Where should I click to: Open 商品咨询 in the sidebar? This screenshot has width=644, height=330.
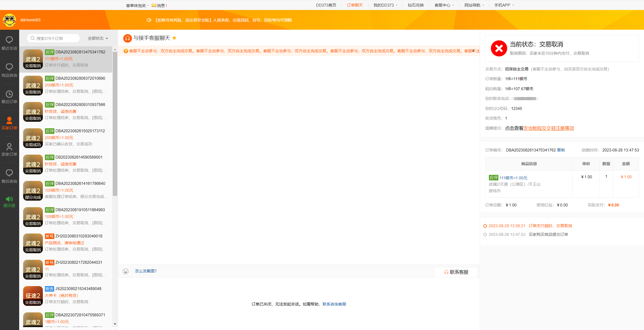pyautogui.click(x=9, y=70)
